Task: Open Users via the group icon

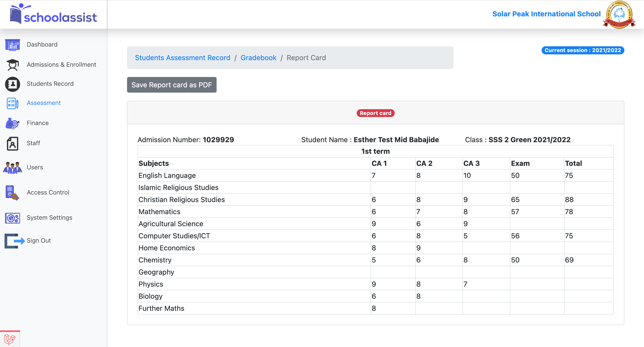Action: (12, 168)
